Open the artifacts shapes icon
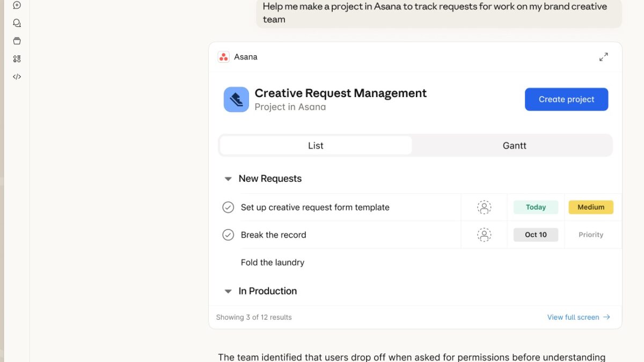Screen dimensions: 644x362 pos(17,59)
